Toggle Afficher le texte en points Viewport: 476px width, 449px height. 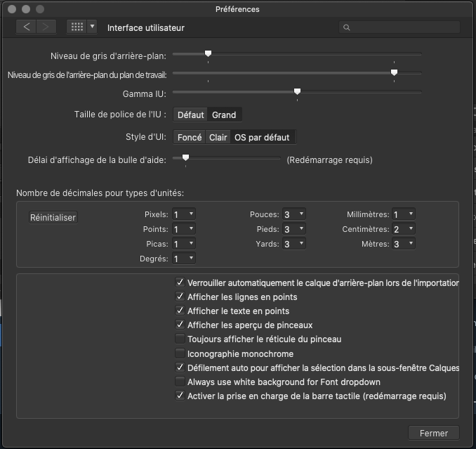click(x=180, y=310)
